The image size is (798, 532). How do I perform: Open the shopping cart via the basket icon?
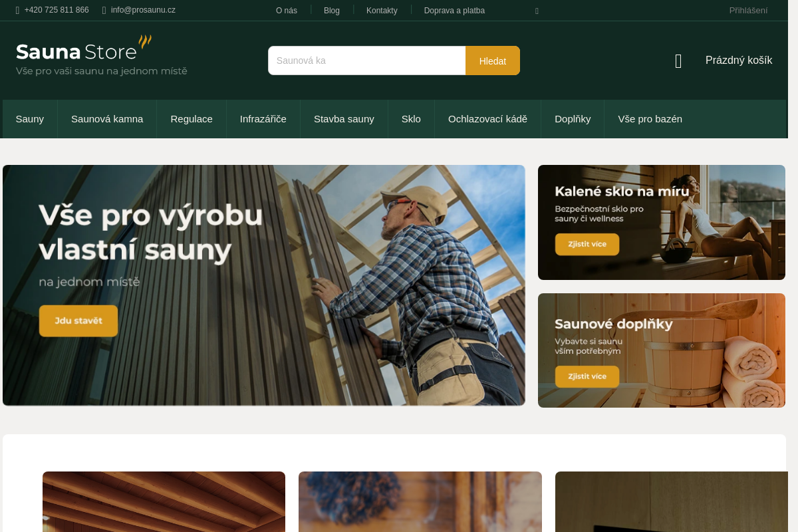click(x=678, y=61)
